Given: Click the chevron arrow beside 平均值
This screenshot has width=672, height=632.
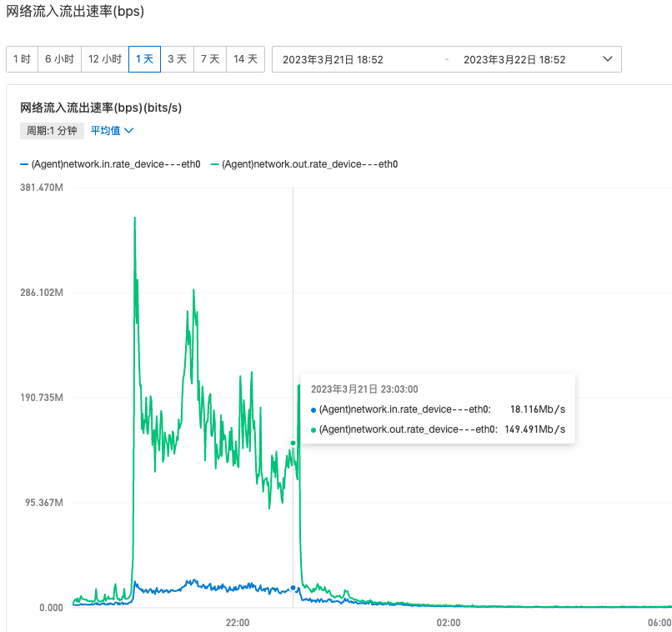Looking at the screenshot, I should [x=129, y=131].
